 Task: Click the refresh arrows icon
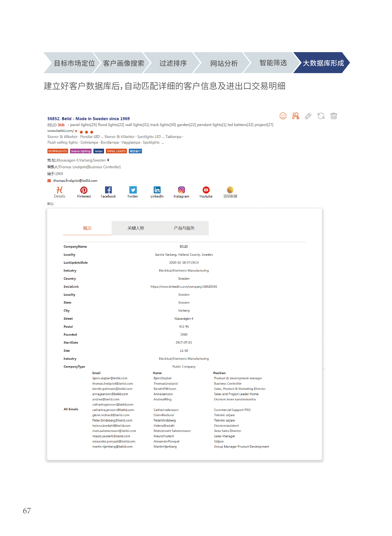click(321, 116)
